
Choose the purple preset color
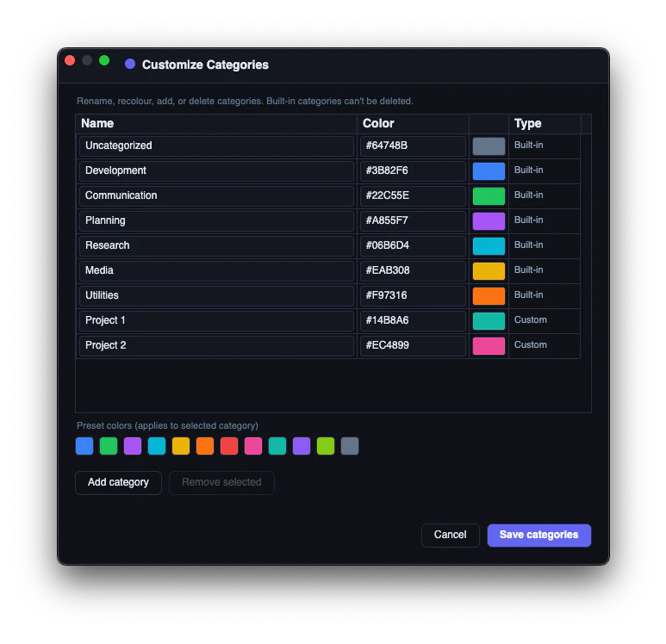click(x=133, y=446)
